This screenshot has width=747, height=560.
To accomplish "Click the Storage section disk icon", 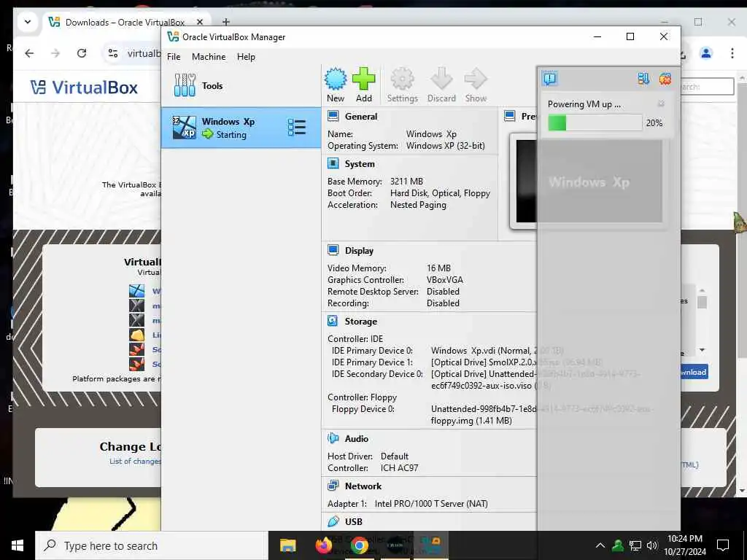I will (x=333, y=322).
